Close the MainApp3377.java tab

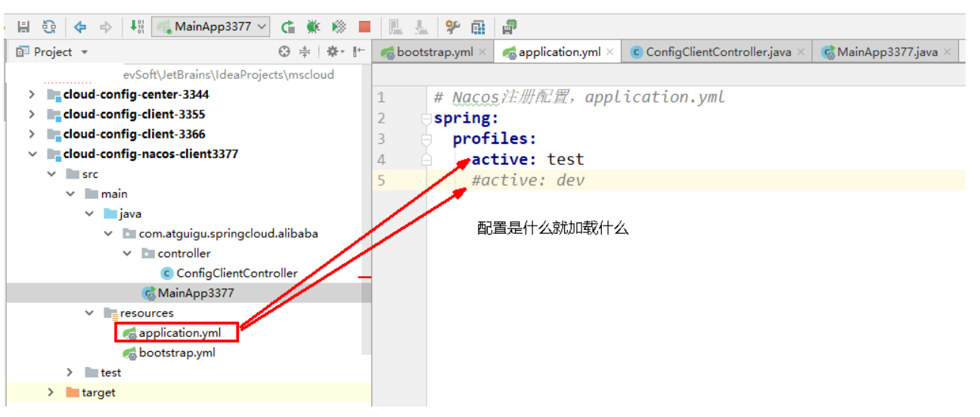[x=946, y=52]
